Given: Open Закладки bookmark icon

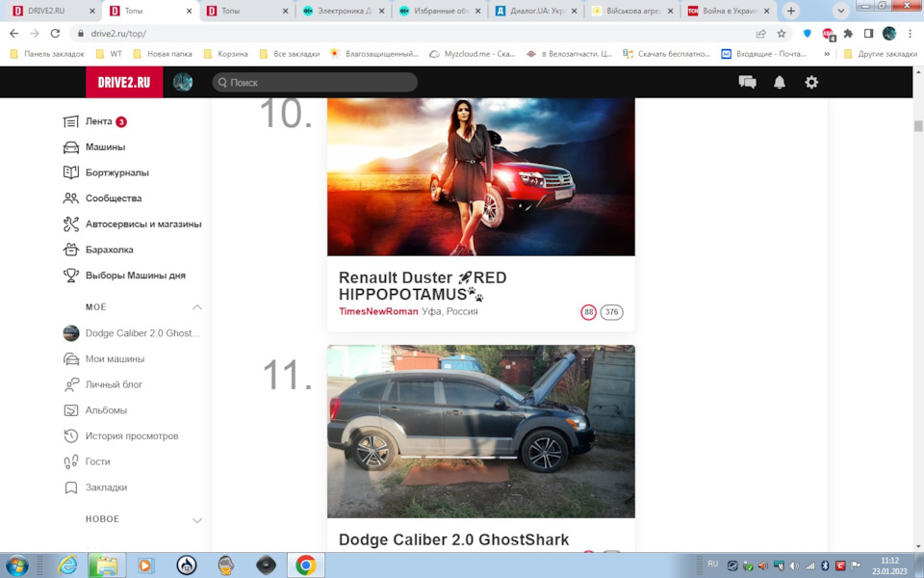Looking at the screenshot, I should coord(70,487).
